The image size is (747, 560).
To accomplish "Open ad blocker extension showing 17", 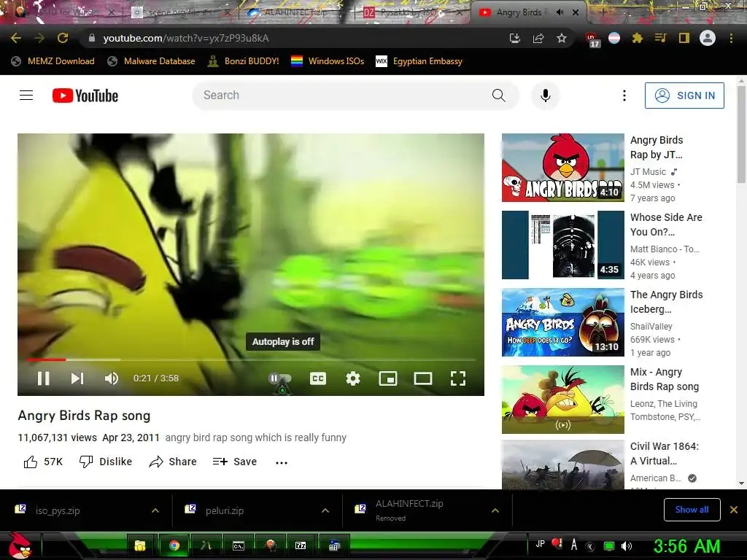I will point(592,39).
